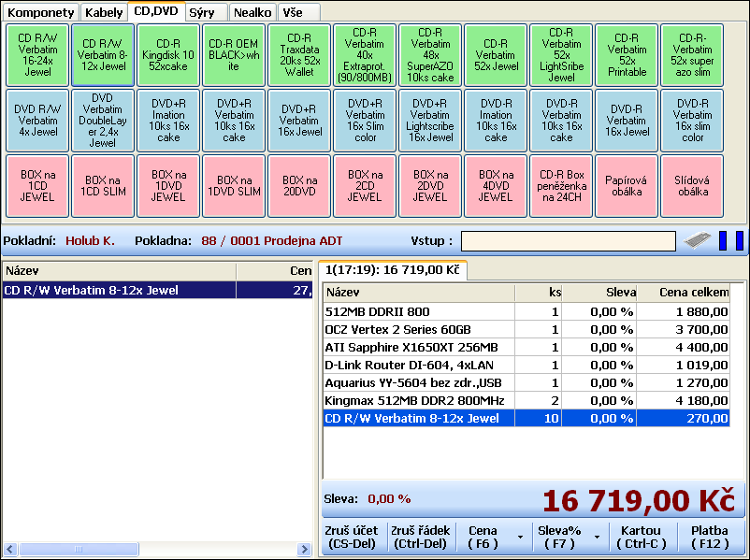This screenshot has height=560, width=750.
Task: Add DVD+R Verbatim 10ks 16x cake
Action: point(234,121)
